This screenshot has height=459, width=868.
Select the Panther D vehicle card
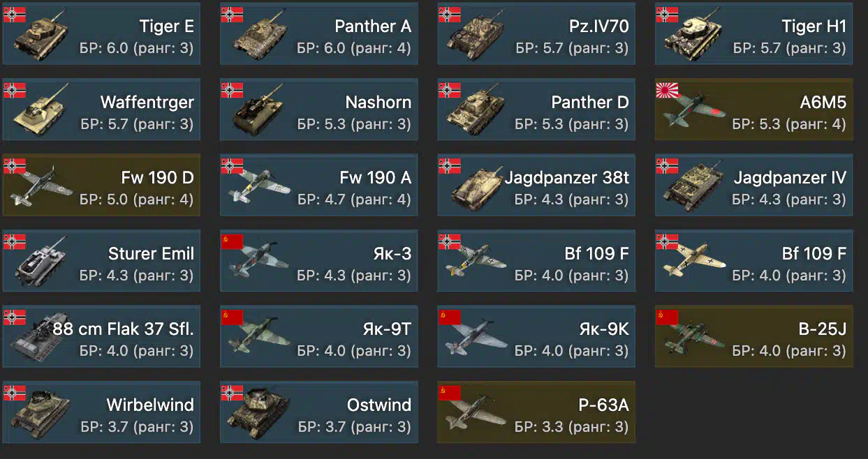pyautogui.click(x=536, y=110)
